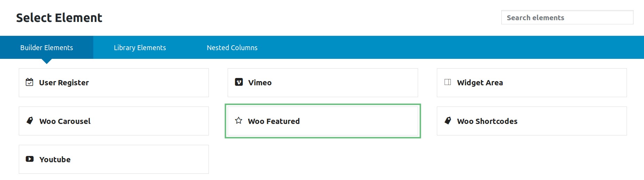The height and width of the screenshot is (180, 644).
Task: Choose the Widget Area element
Action: [532, 83]
